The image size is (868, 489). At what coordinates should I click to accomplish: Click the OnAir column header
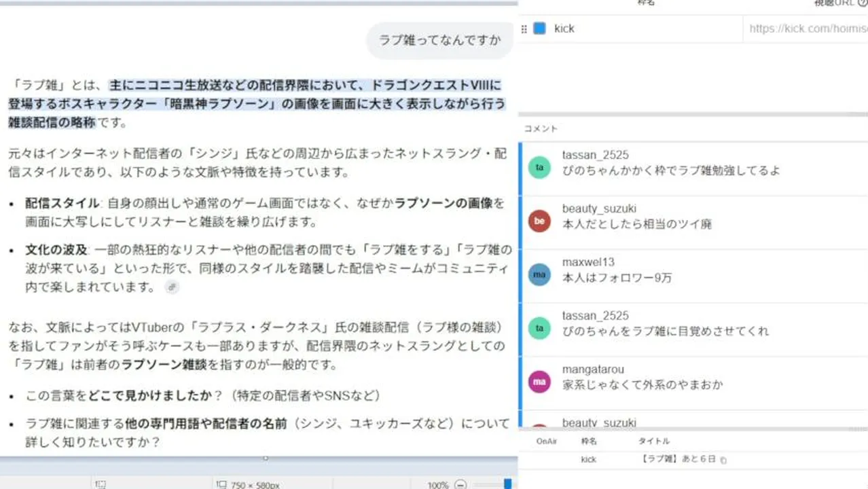(x=547, y=441)
